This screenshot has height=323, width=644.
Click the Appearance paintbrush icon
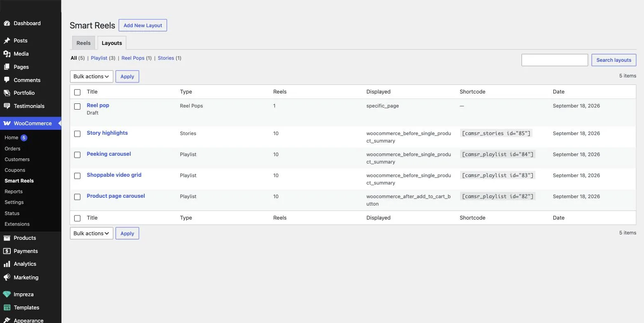tap(7, 321)
